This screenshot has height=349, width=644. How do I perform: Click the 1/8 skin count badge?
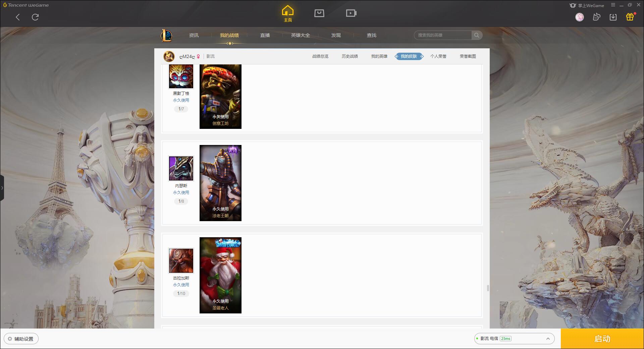click(x=181, y=201)
